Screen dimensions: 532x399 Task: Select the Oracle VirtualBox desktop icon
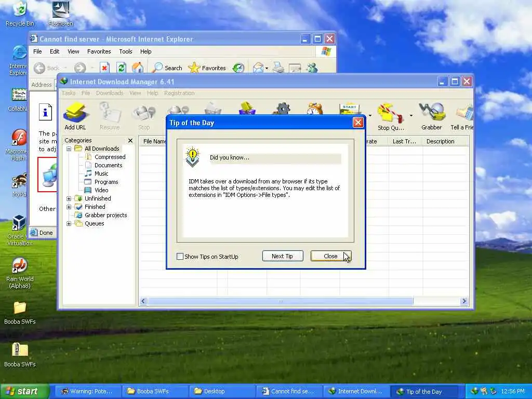click(20, 230)
